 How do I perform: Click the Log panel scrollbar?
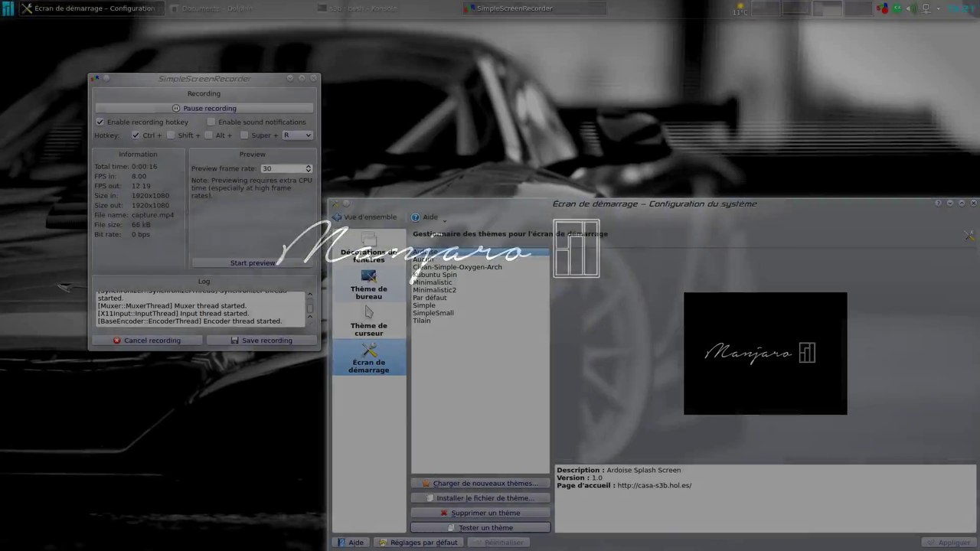click(309, 308)
